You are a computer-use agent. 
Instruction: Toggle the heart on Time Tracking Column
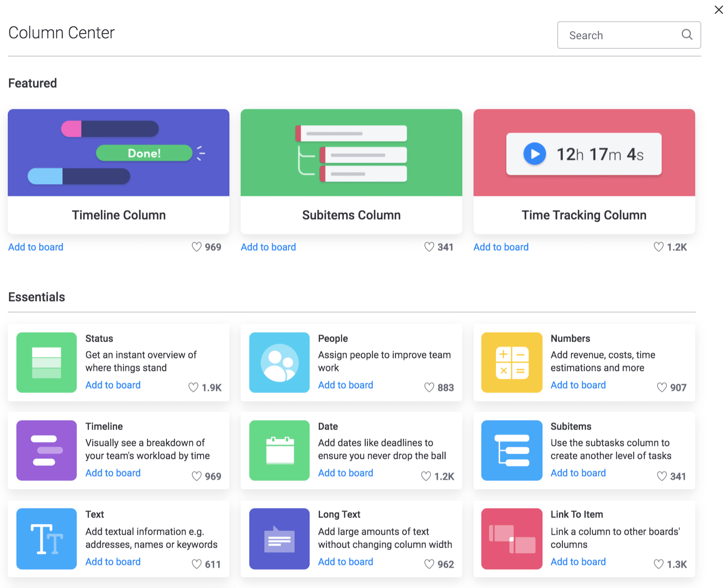[x=659, y=247]
